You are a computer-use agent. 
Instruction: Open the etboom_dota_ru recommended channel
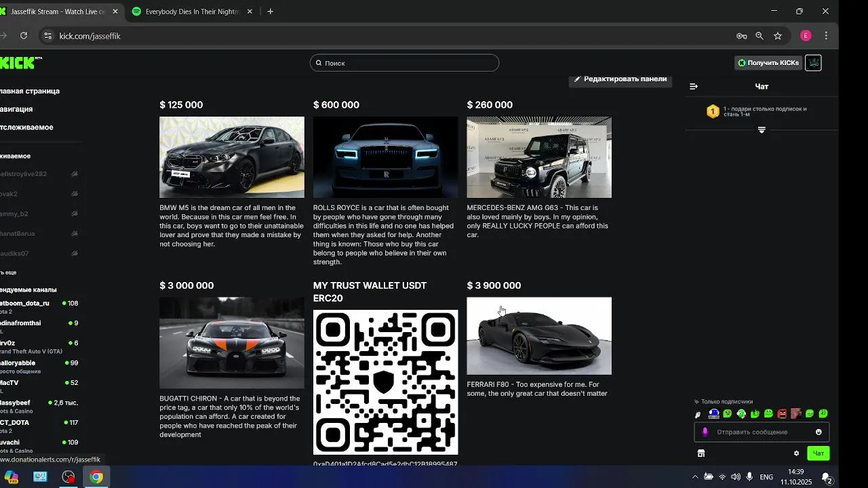(39, 307)
